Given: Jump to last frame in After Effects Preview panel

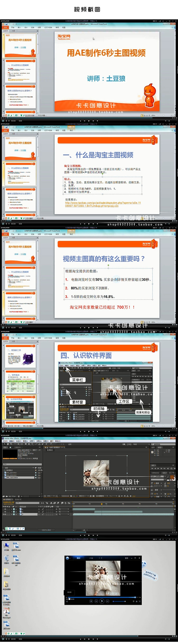Looking at the screenshot, I should (165, 468).
